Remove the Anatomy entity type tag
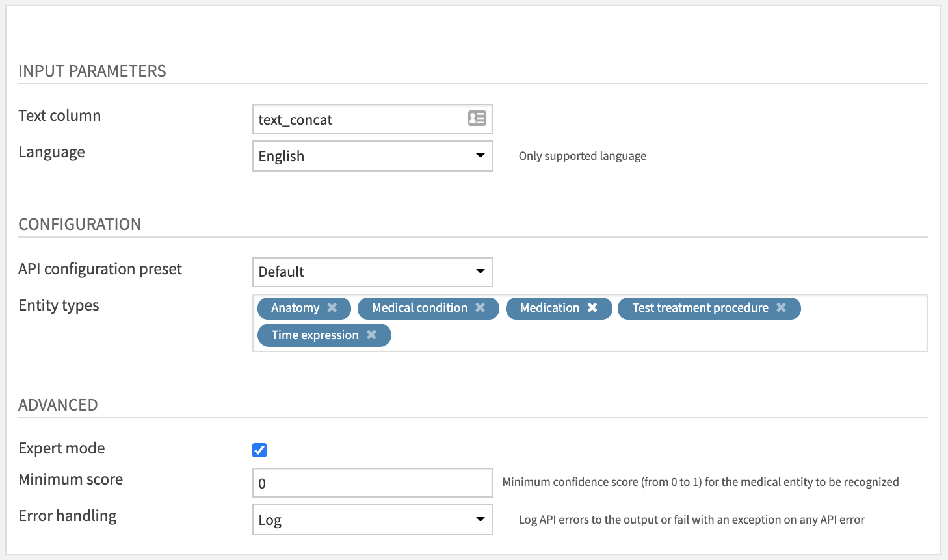The width and height of the screenshot is (948, 560). click(x=333, y=308)
